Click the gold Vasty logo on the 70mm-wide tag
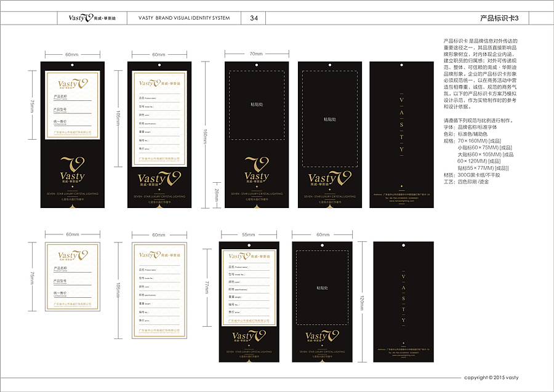 click(257, 169)
